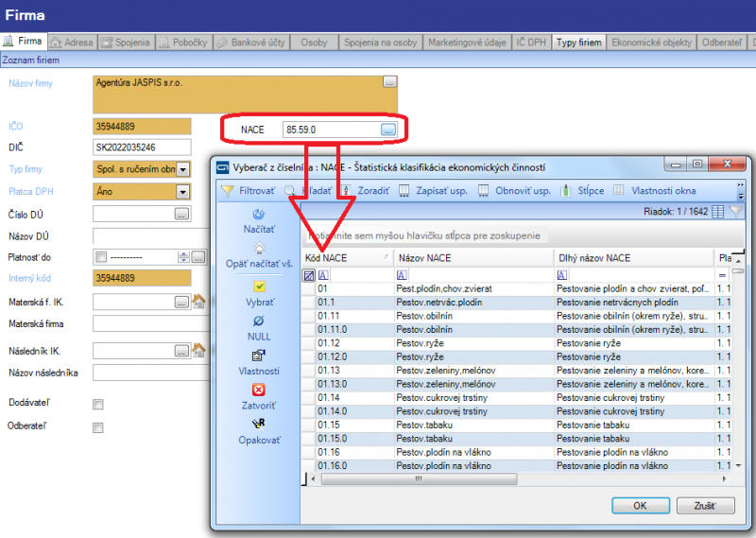Screen dimensions: 756x538
Task: Click the Zrušiť cancel button
Action: tap(705, 506)
